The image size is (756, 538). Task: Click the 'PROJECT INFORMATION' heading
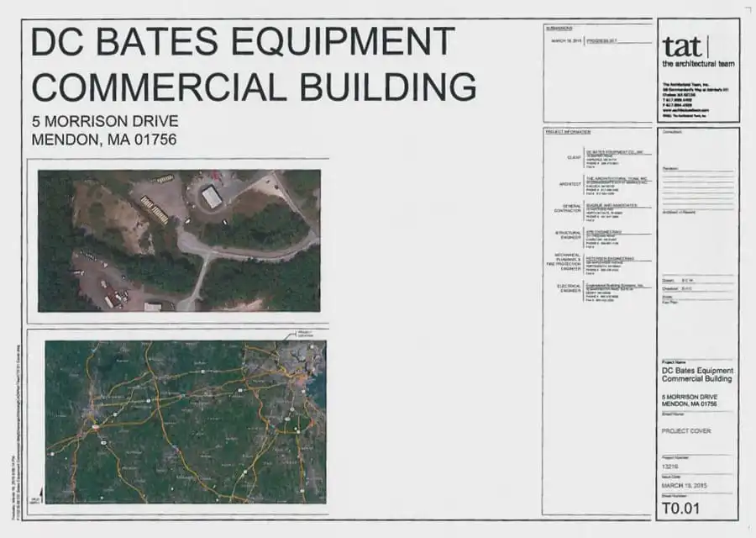(568, 132)
